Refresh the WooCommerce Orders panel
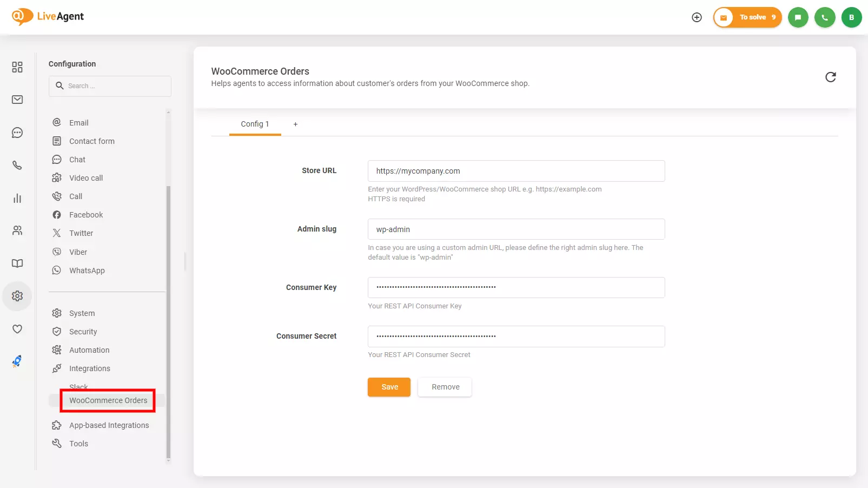This screenshot has height=488, width=868. click(x=831, y=77)
